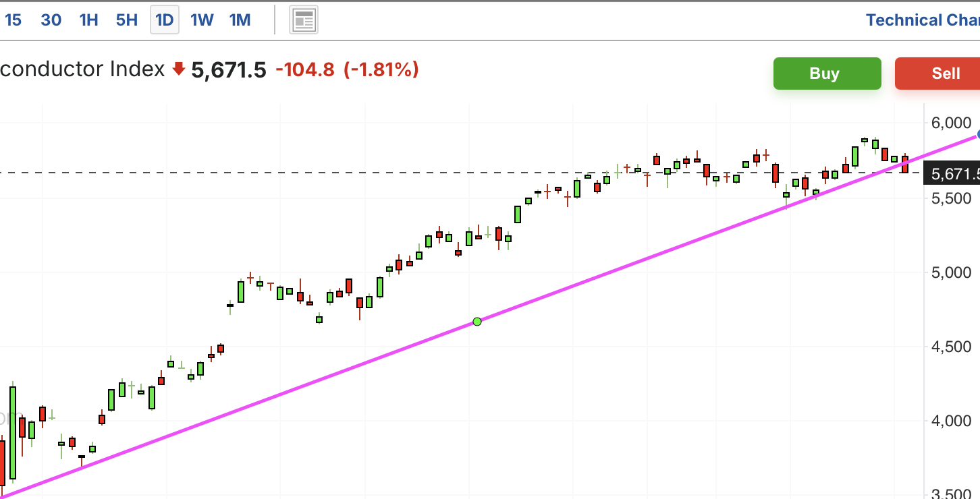Click the red down arrow beside price
This screenshot has width=980, height=499.
[x=179, y=69]
